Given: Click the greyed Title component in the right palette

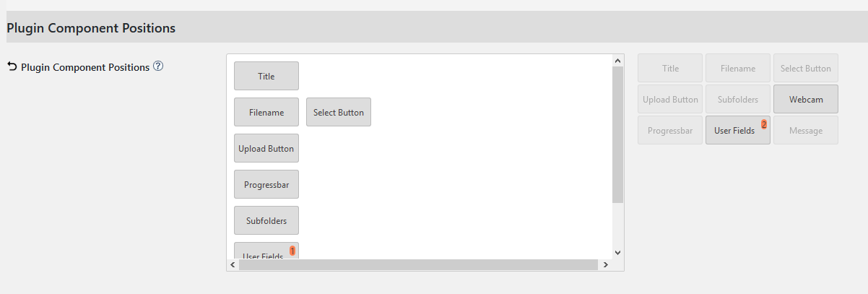Looking at the screenshot, I should click(670, 68).
